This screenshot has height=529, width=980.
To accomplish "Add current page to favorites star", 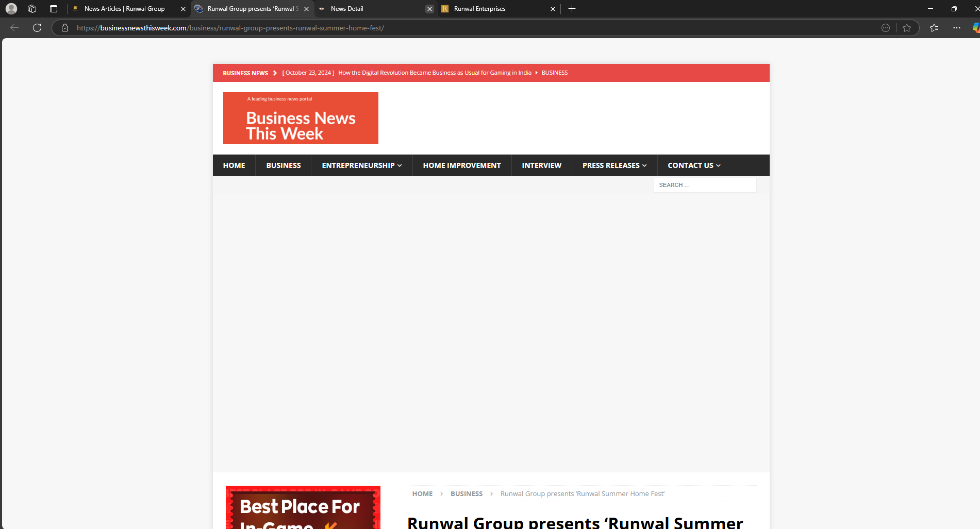I will pos(907,28).
